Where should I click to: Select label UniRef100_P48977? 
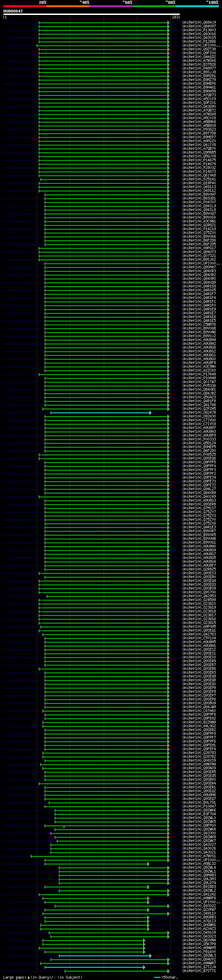pyautogui.click(x=199, y=68)
